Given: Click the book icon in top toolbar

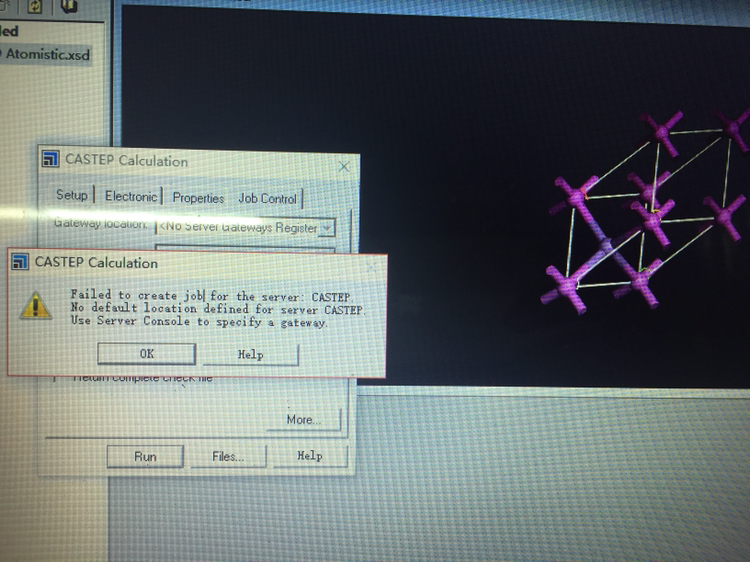Looking at the screenshot, I should (x=70, y=6).
